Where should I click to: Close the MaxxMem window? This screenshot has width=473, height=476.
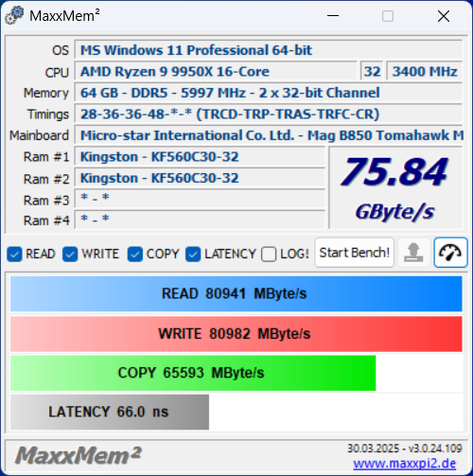pyautogui.click(x=444, y=16)
